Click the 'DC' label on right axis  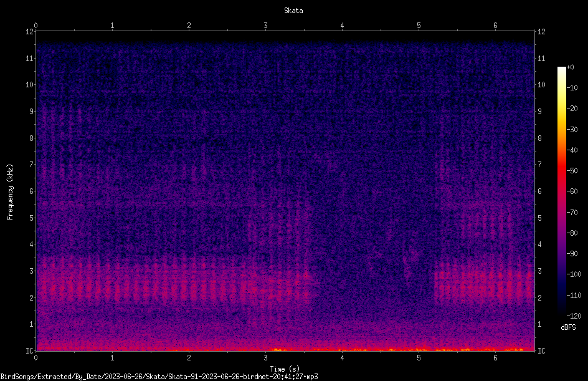(x=541, y=350)
